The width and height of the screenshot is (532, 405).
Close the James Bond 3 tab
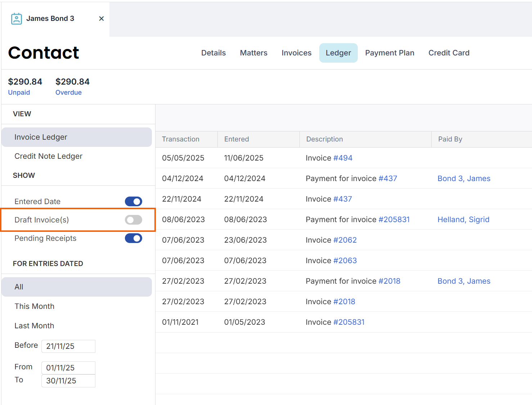click(102, 19)
